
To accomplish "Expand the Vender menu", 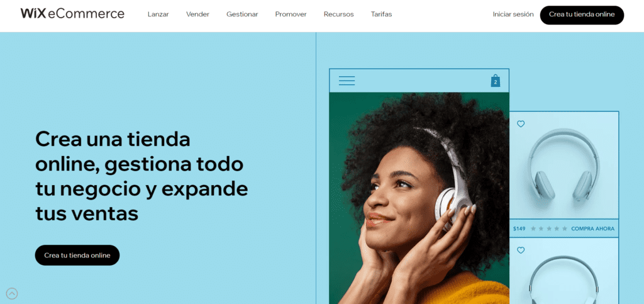I will (x=197, y=14).
